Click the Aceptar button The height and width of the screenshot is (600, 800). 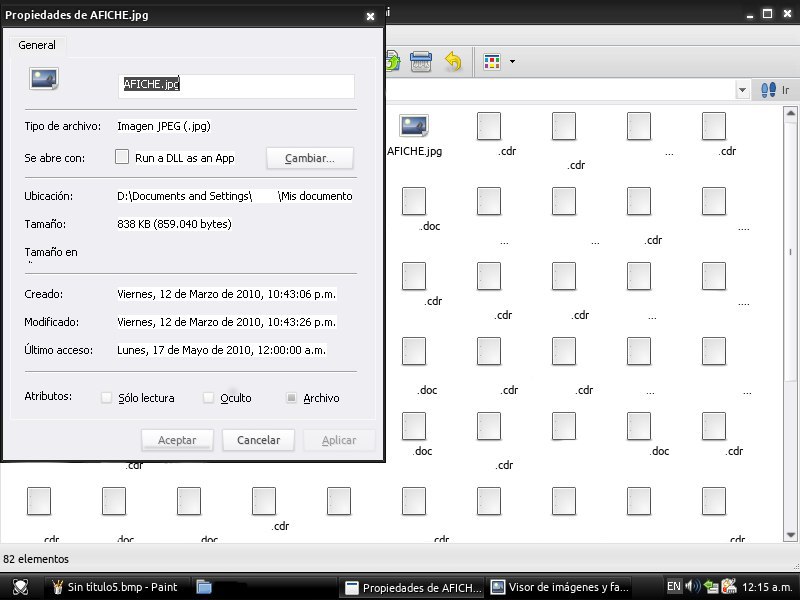pyautogui.click(x=177, y=440)
